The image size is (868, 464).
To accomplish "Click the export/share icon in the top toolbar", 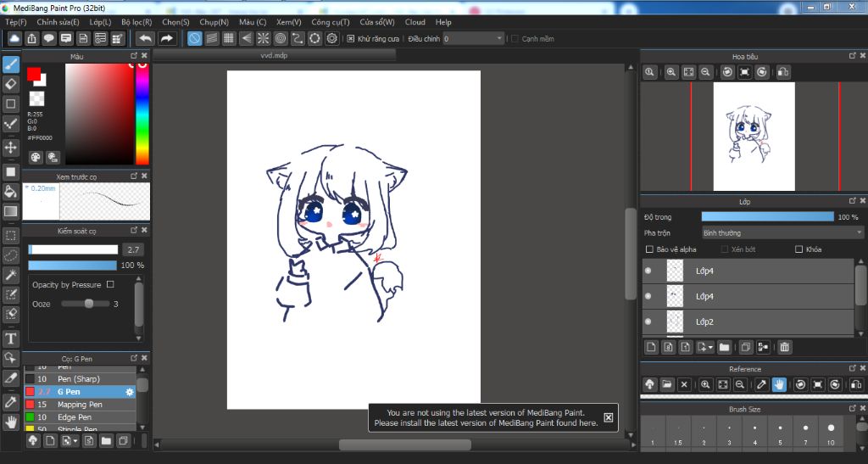I will coord(31,38).
